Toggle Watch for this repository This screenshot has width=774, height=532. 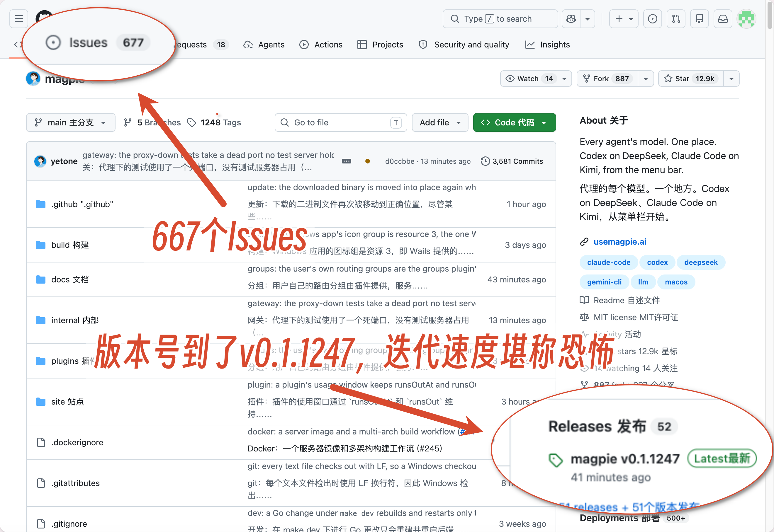click(x=536, y=79)
